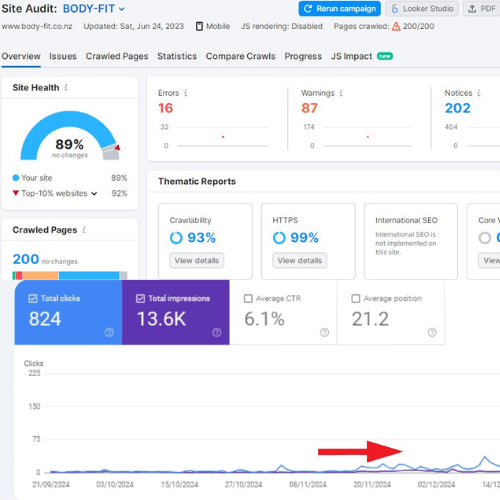This screenshot has height=500, width=500.
Task: Click the red data point in Errors chart
Action: coord(223,137)
